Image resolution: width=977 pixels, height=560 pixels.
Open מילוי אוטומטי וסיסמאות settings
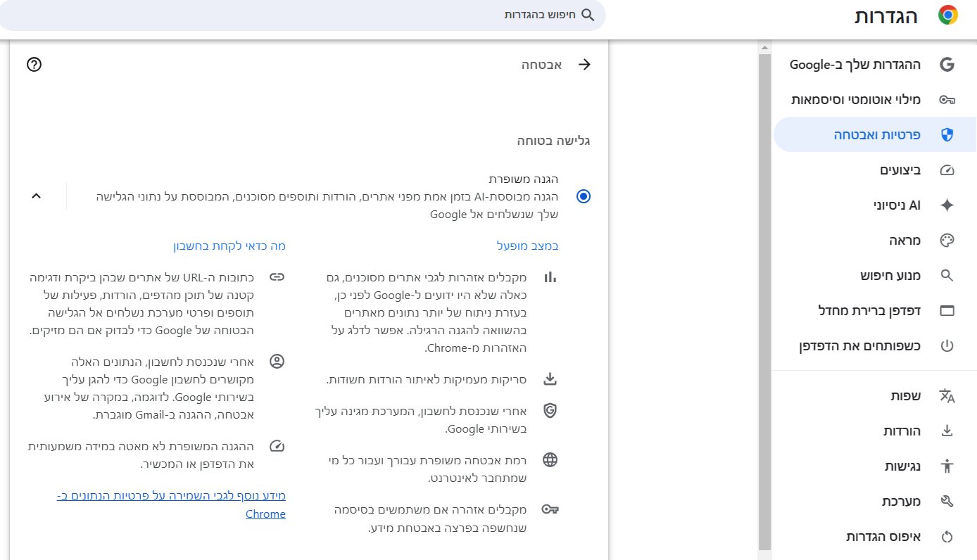point(875,100)
